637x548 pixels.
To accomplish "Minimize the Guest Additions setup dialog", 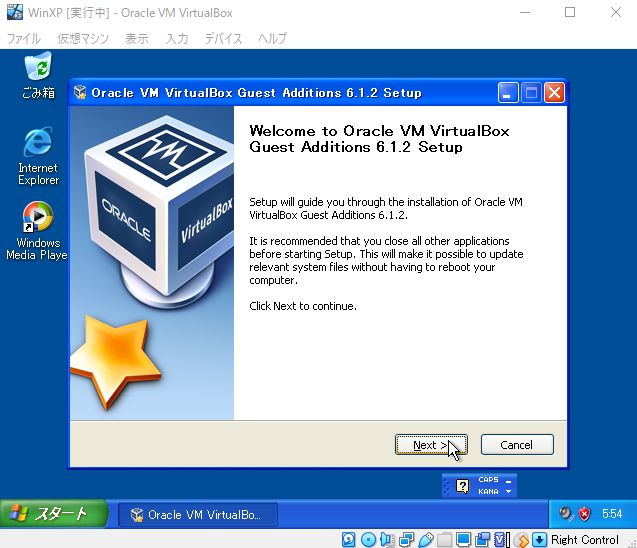I will [x=508, y=93].
